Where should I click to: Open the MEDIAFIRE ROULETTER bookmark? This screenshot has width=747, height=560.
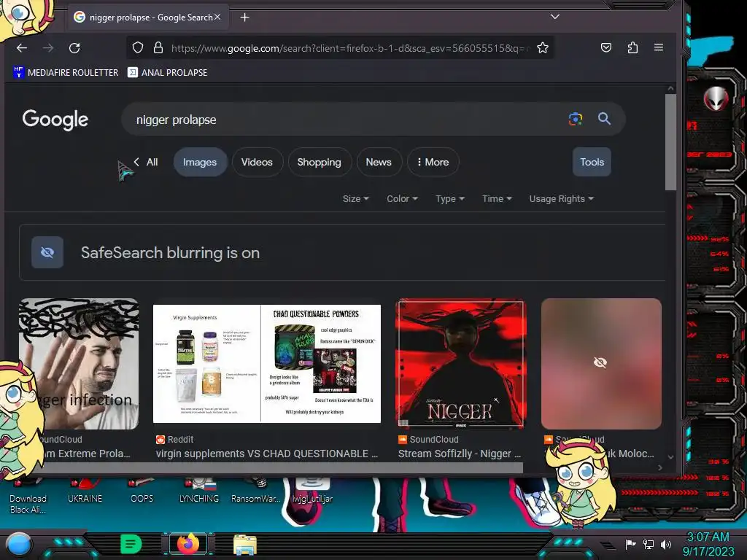66,72
